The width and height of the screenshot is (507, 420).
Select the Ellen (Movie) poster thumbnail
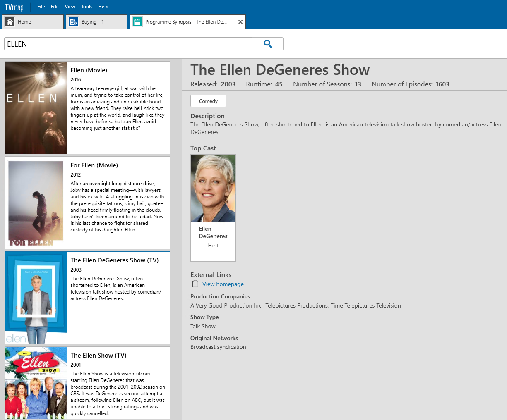pos(36,107)
